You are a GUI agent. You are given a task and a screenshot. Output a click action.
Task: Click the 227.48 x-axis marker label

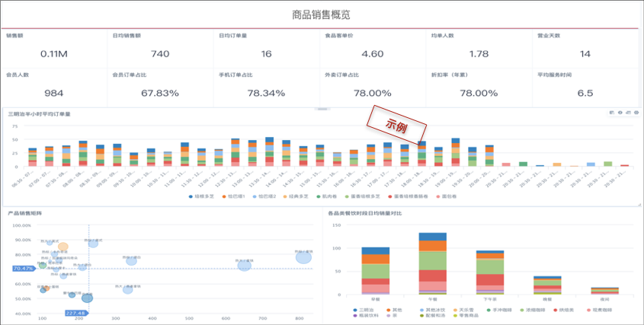76,314
